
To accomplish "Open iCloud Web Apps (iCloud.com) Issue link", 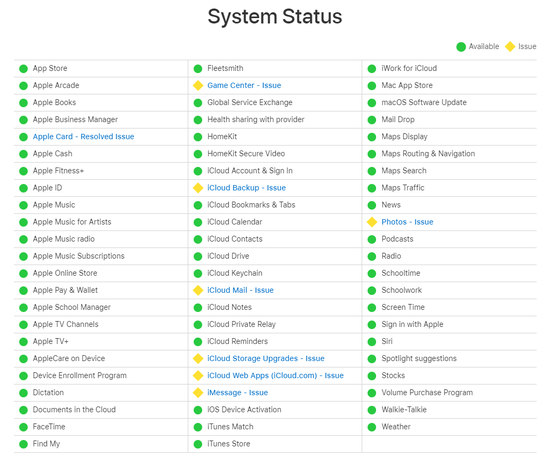I will [275, 376].
